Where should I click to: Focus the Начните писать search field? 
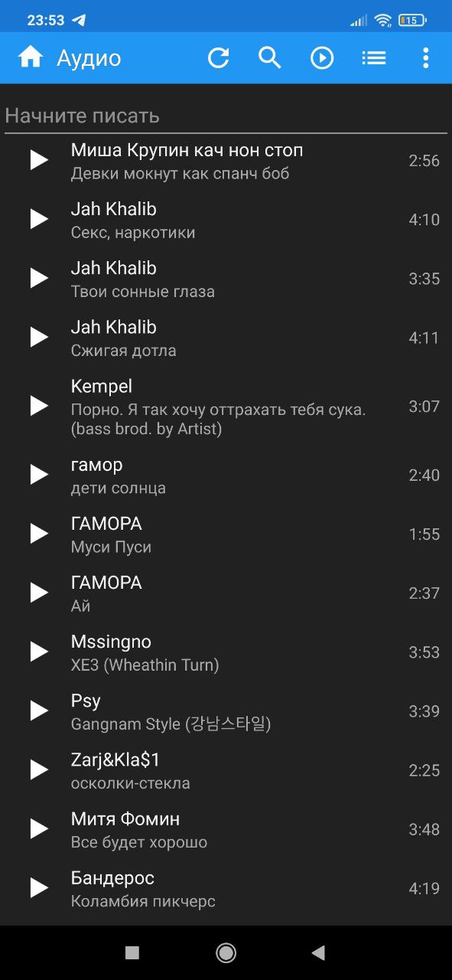click(x=226, y=116)
